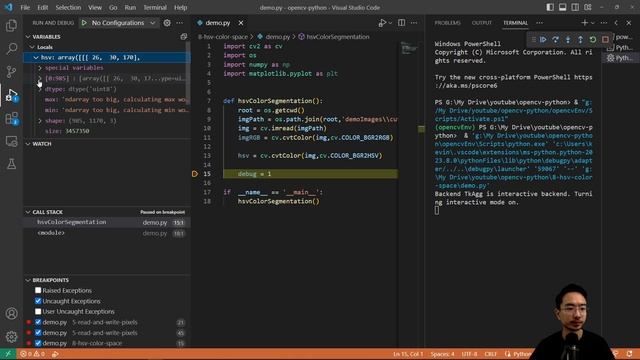
Task: Open Source Control view
Action: 11,72
